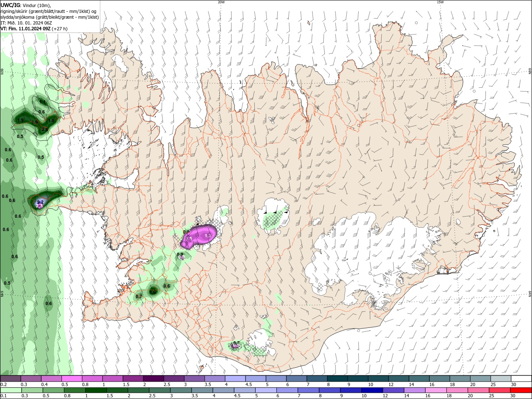The width and height of the screenshot is (532, 399).
Task: Click the '1.1' precipitation value in the Westfjords
Action: coord(42,102)
